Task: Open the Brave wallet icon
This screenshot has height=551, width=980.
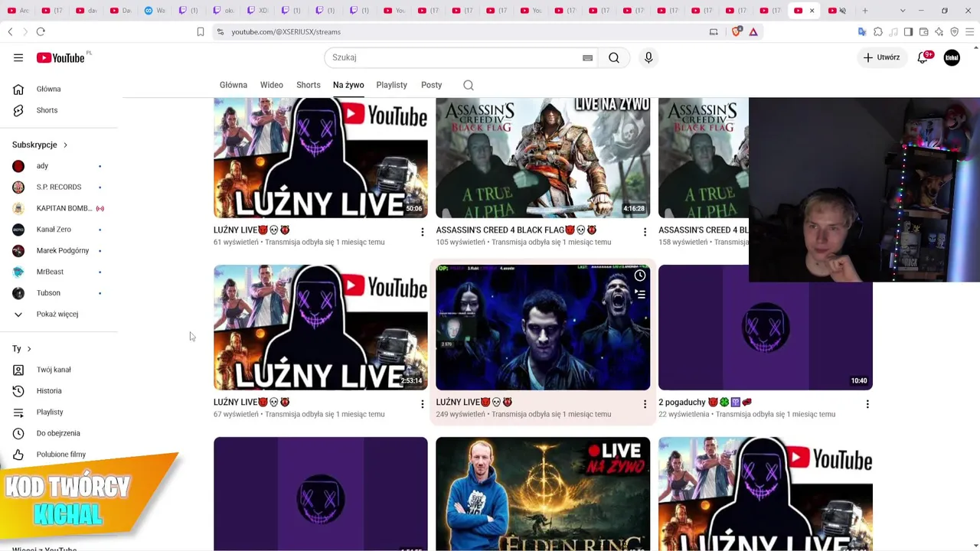Action: click(x=923, y=31)
